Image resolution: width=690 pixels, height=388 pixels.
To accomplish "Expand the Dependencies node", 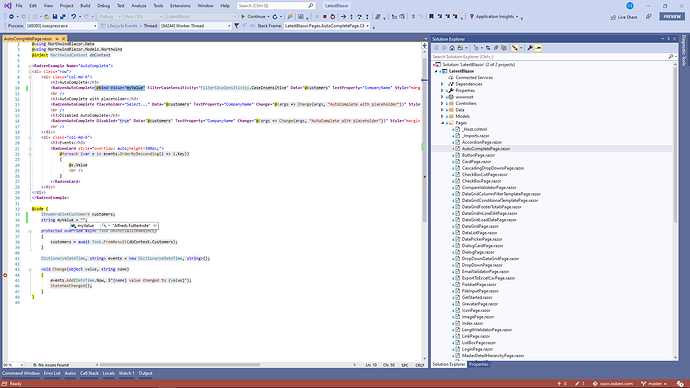I will 442,84.
